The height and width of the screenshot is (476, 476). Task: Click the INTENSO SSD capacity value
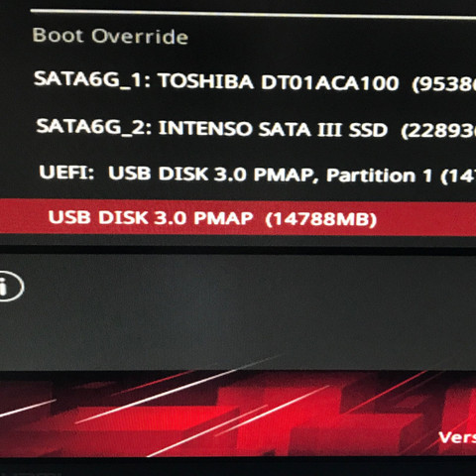438,131
